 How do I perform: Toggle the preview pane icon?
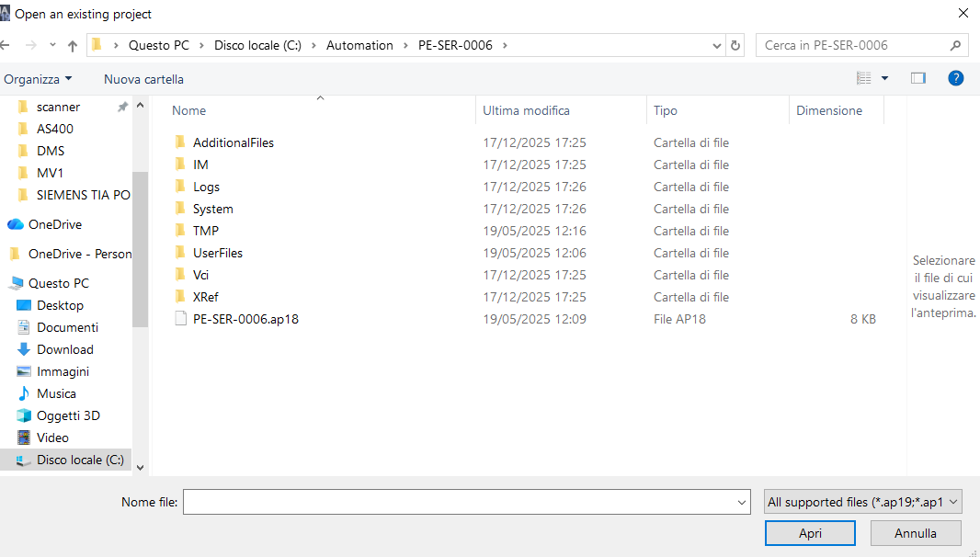pyautogui.click(x=918, y=78)
